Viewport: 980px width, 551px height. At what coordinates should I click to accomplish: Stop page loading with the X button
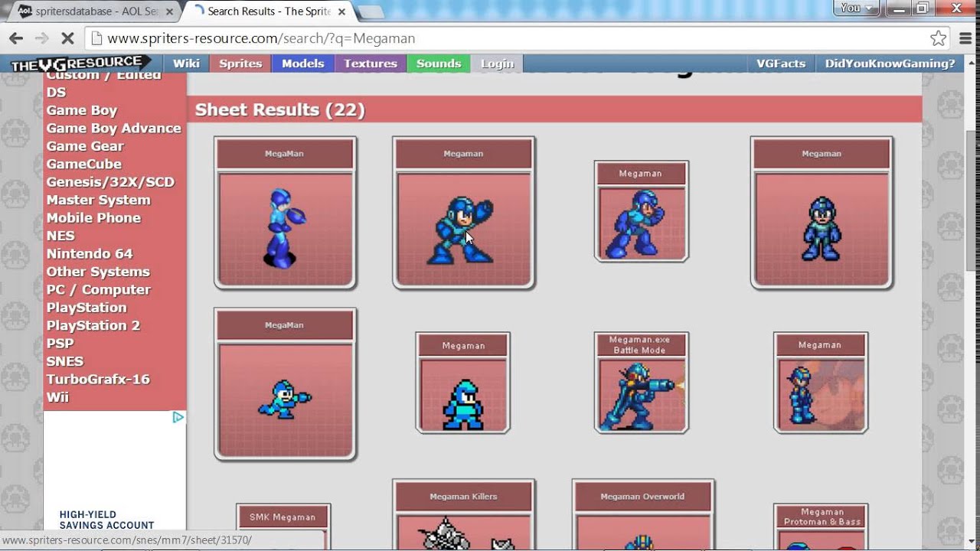[x=67, y=38]
